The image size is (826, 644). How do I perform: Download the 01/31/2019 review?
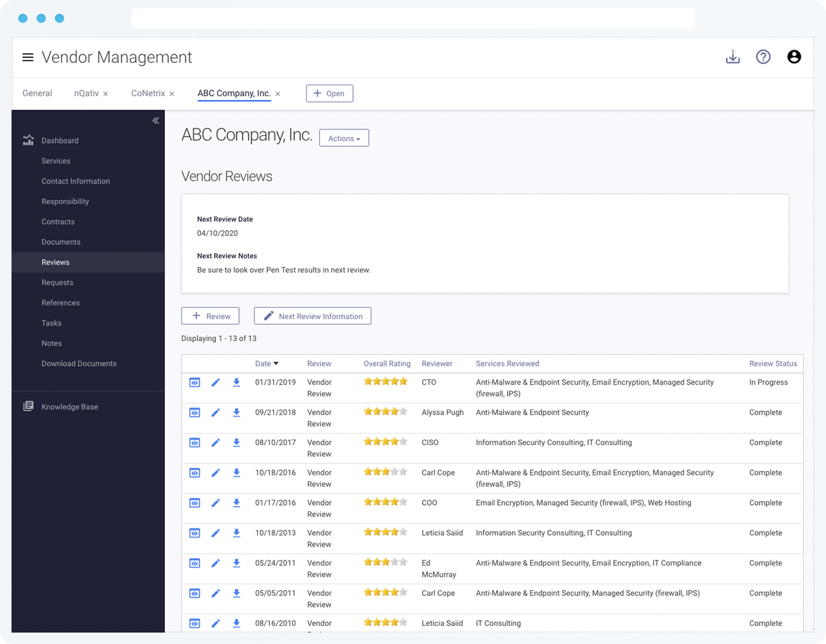pyautogui.click(x=236, y=383)
